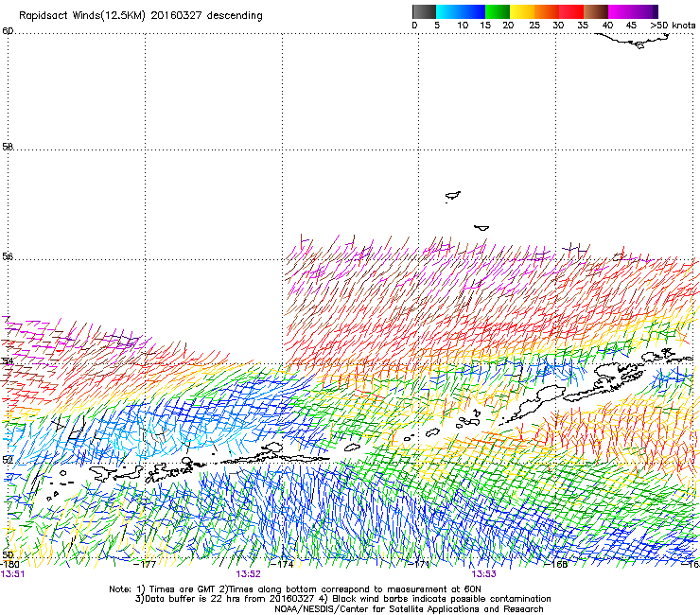Click the purple '13:51' time stamp
This screenshot has width=700, height=615.
tap(12, 574)
